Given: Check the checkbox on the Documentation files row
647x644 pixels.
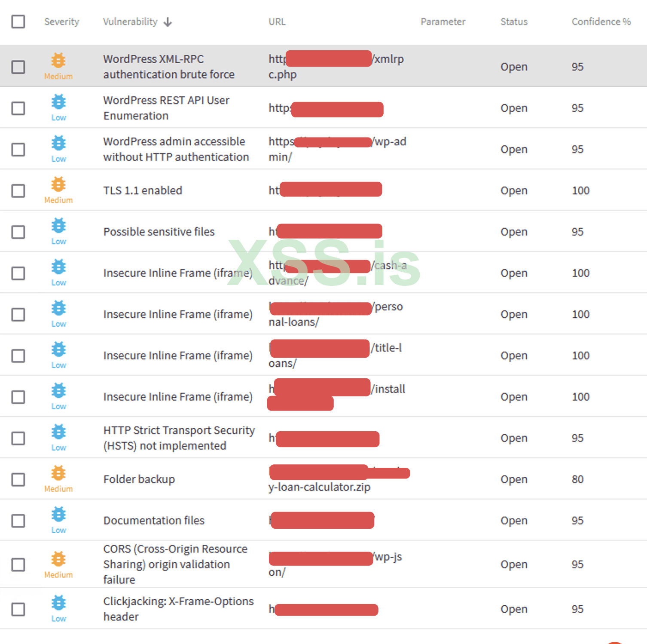Looking at the screenshot, I should click(18, 521).
